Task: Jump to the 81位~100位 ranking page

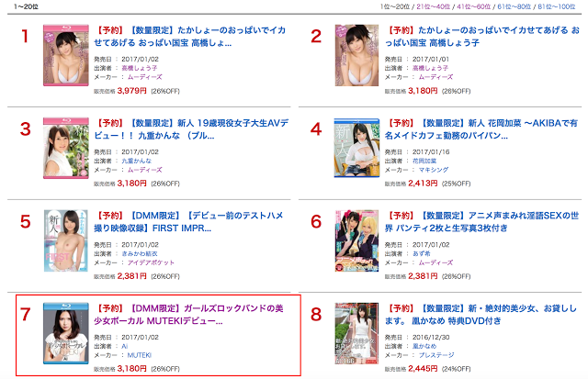Action: 557,6
